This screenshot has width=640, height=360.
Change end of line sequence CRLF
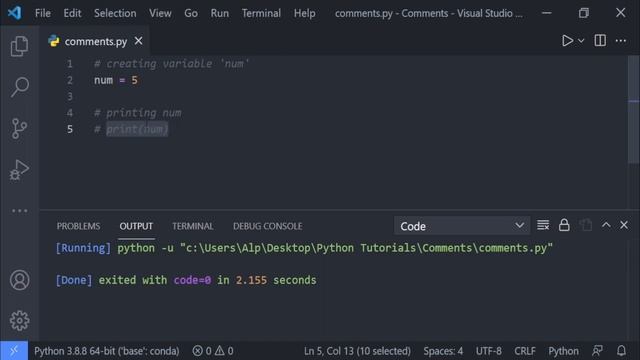(x=525, y=351)
